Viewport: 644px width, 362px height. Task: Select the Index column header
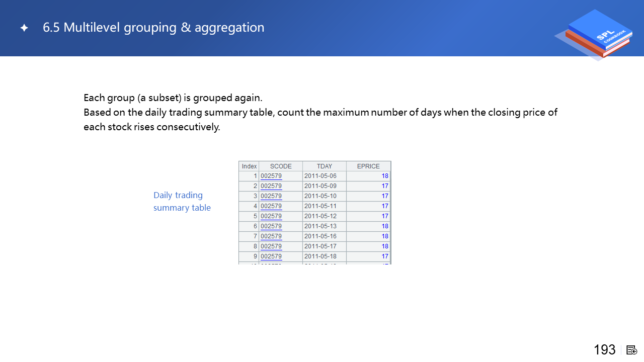tap(249, 166)
